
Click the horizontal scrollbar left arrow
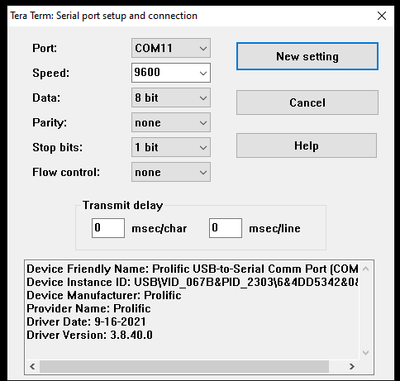click(x=32, y=366)
